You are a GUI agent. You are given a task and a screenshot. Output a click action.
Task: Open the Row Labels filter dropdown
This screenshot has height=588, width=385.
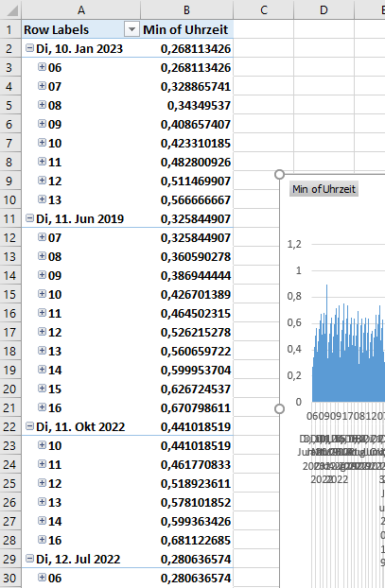click(131, 29)
